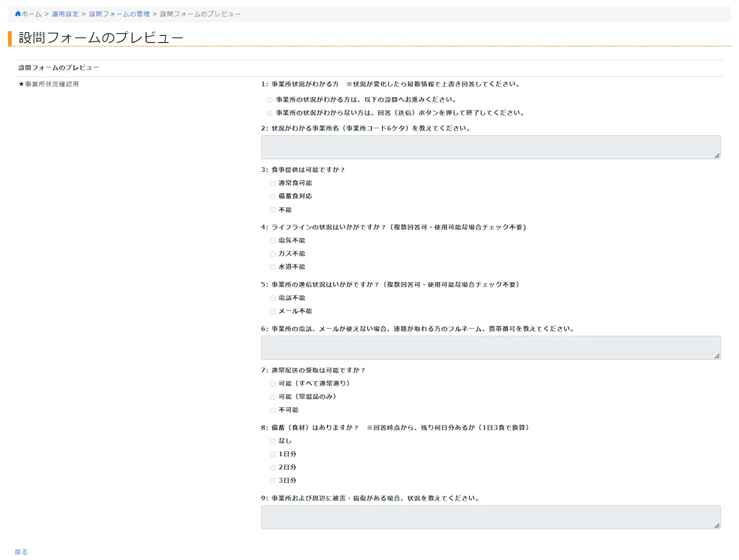
Task: Go to 設問フォームの管理 breadcrumb link
Action: pyautogui.click(x=119, y=14)
